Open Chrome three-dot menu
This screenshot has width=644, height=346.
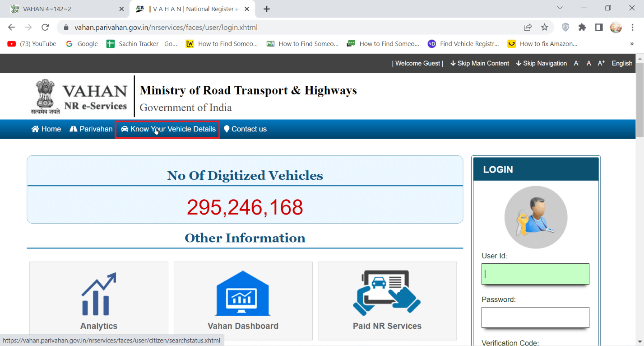tap(632, 27)
